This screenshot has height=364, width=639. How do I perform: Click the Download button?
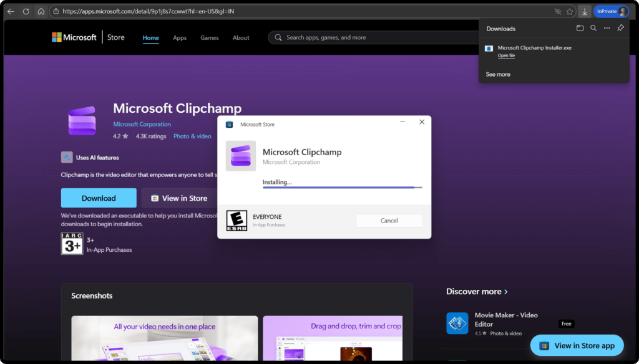click(x=99, y=198)
